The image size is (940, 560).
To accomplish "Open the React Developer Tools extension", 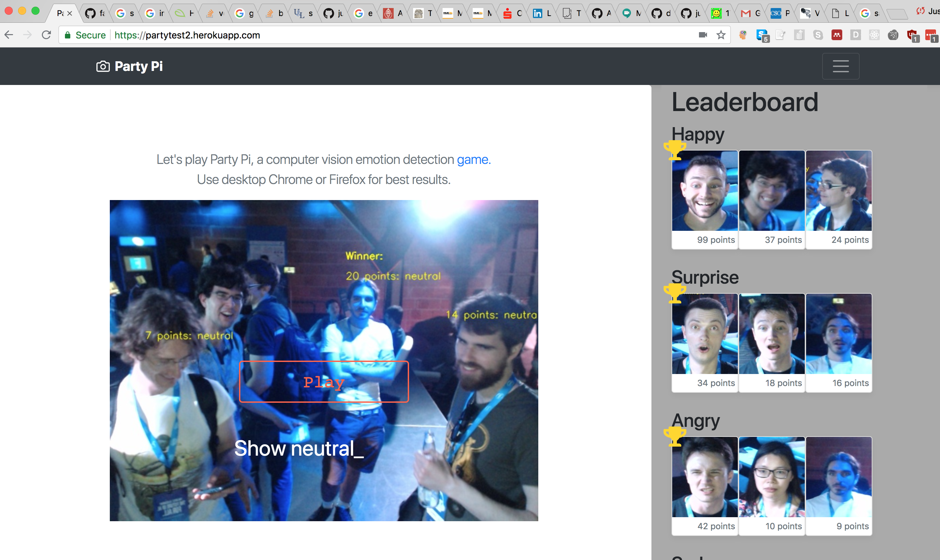I will 874,35.
